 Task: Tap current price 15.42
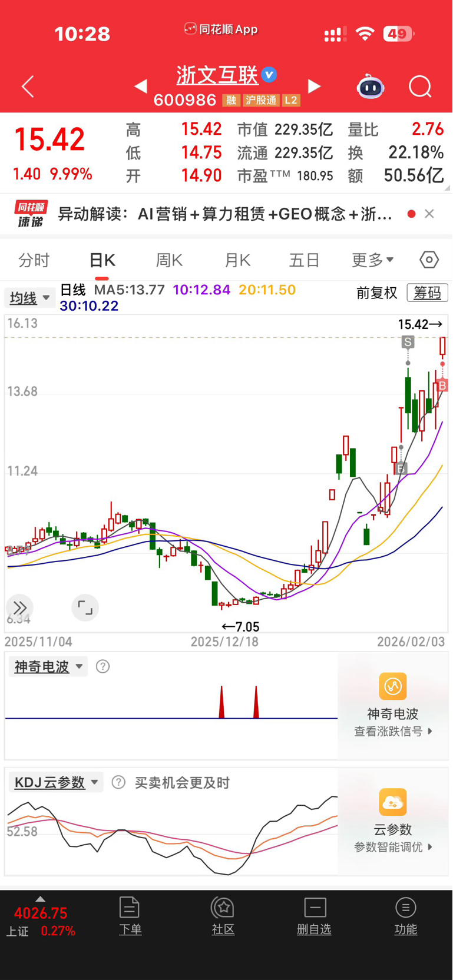pyautogui.click(x=49, y=140)
